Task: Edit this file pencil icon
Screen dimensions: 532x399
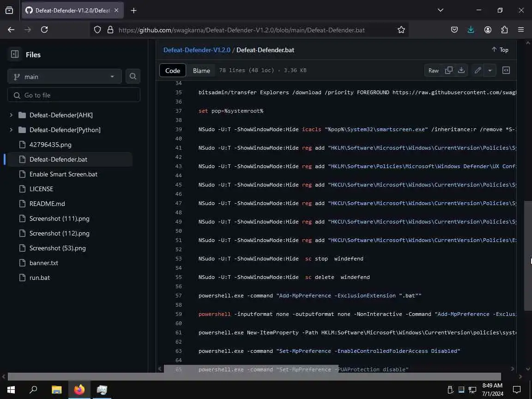Action: (478, 70)
